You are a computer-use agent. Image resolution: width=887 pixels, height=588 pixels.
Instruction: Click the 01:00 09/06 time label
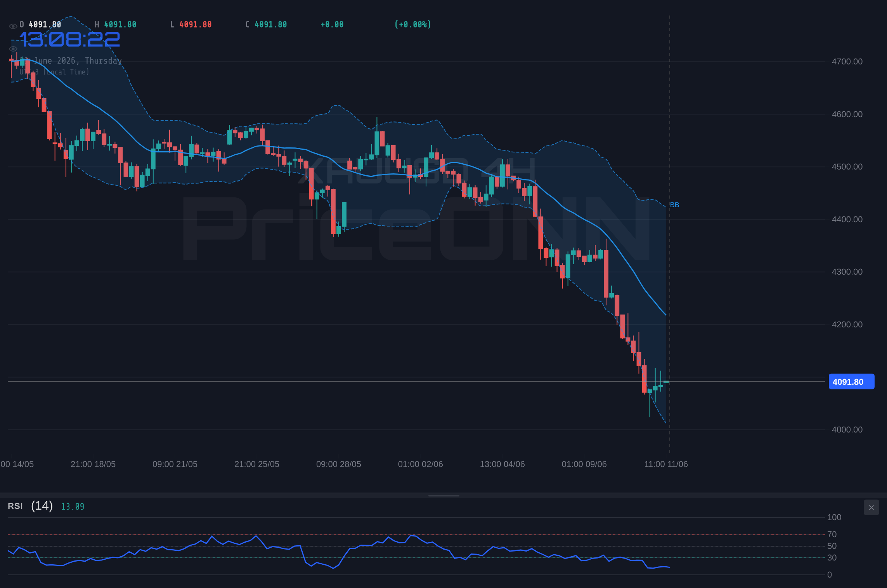584,464
